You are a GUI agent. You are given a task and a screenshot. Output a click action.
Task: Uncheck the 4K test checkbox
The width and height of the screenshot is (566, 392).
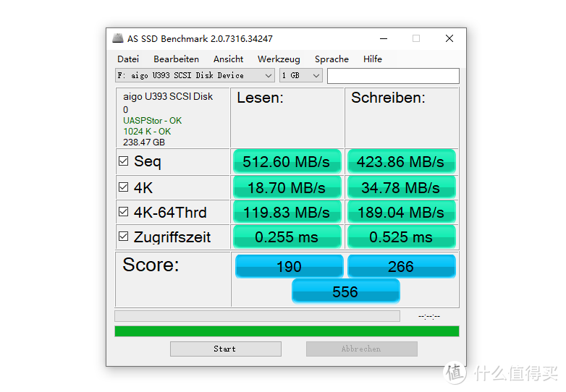[x=124, y=187]
